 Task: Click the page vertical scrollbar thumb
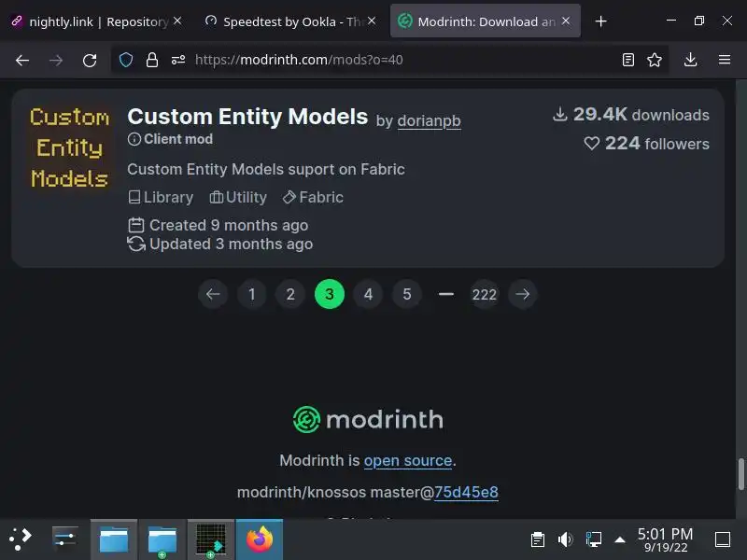pyautogui.click(x=740, y=474)
